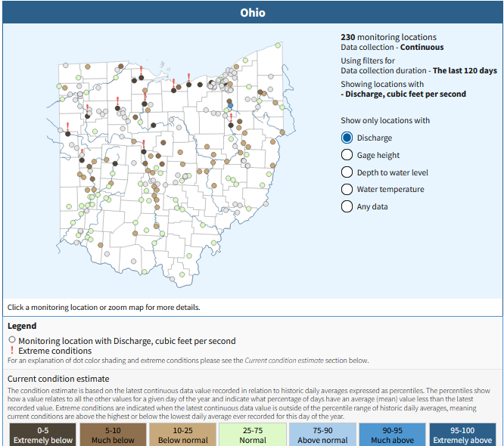Click the red Extreme conditions legend icon

point(12,350)
